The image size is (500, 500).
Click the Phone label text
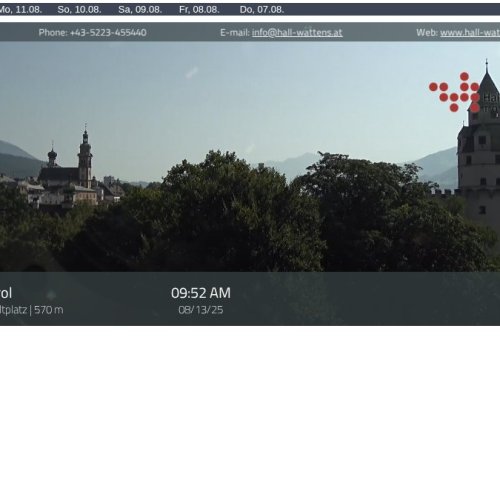(53, 32)
